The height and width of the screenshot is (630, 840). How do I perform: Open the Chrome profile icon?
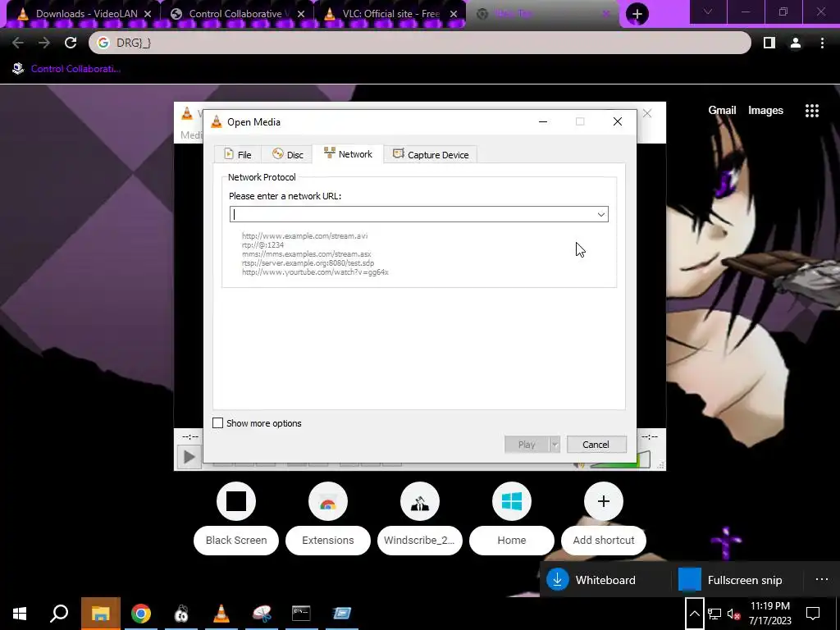tap(796, 43)
